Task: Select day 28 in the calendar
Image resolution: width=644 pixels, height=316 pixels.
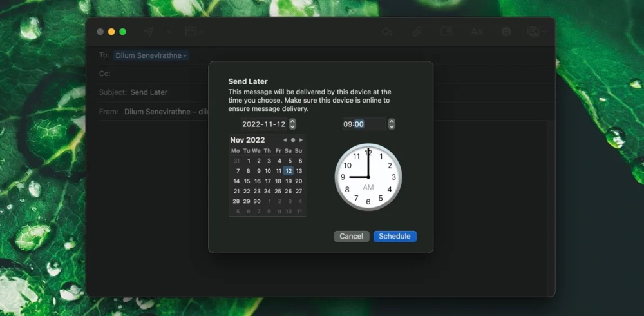Action: click(x=236, y=201)
